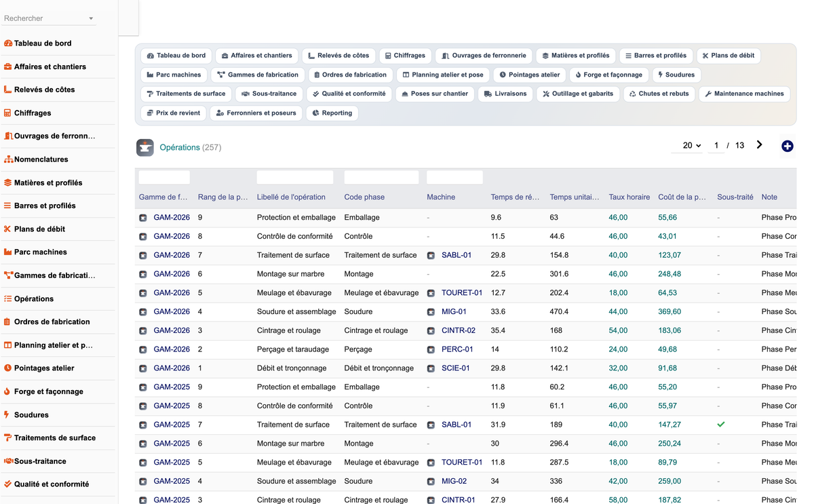Open Barres et profilés in sidebar
This screenshot has height=504, width=814.
[x=45, y=206]
